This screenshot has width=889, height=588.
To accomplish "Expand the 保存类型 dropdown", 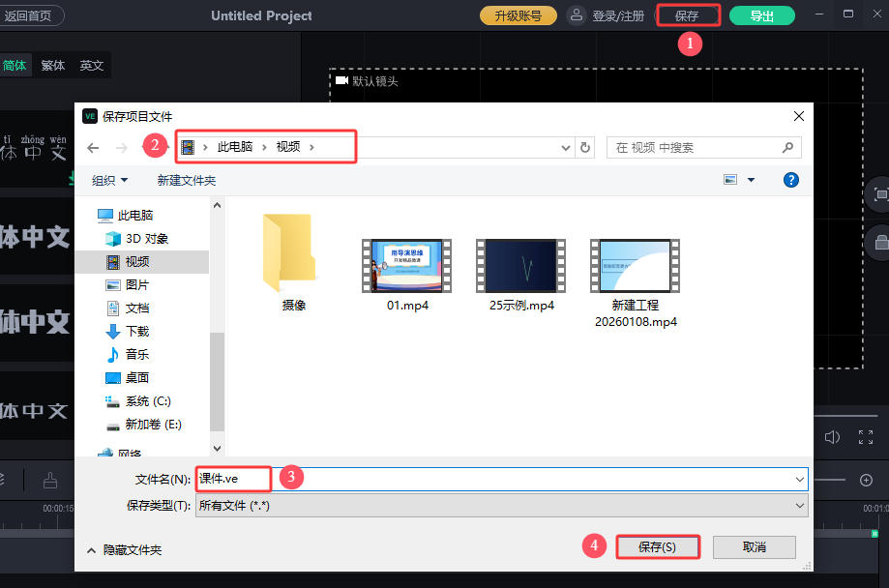I will tap(799, 505).
